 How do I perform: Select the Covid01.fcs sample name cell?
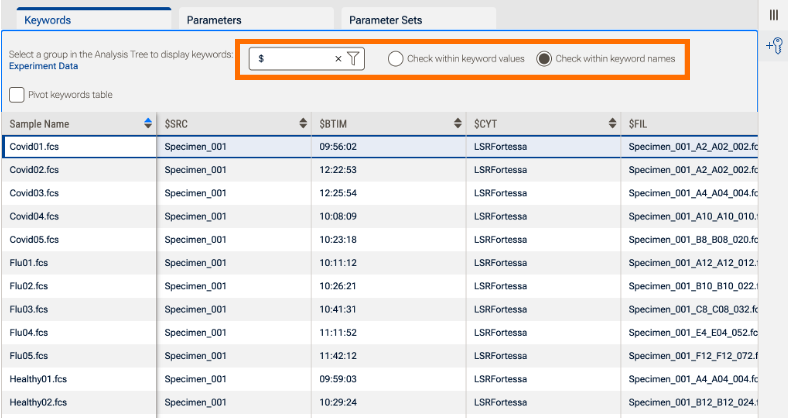pyautogui.click(x=78, y=146)
